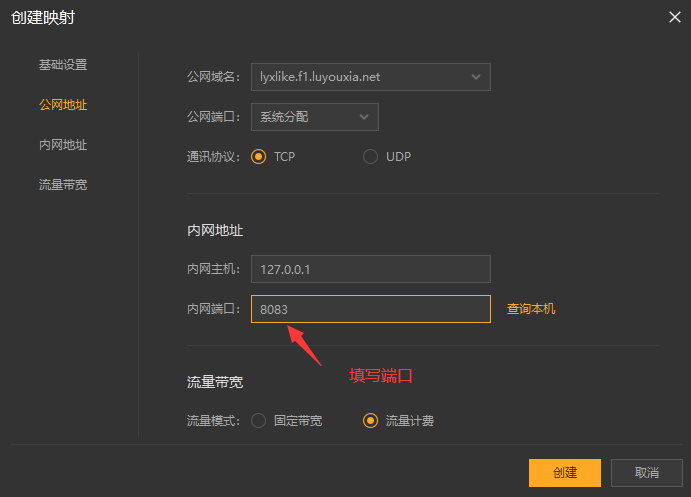Focus the 内网端口 field with 8083

coord(371,309)
